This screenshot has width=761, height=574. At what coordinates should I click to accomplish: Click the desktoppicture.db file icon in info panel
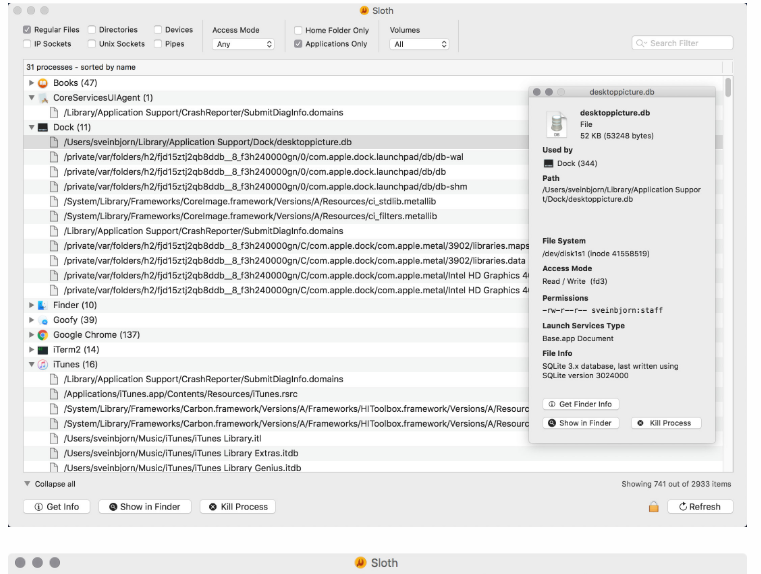[557, 125]
